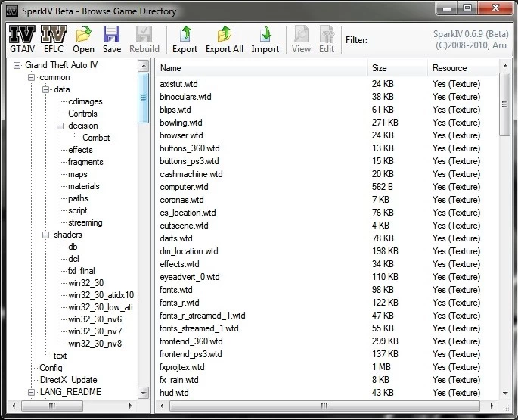Click the tree panel vertical scrollbar thumb
Viewport: 518px width, 420px height.
tap(144, 98)
